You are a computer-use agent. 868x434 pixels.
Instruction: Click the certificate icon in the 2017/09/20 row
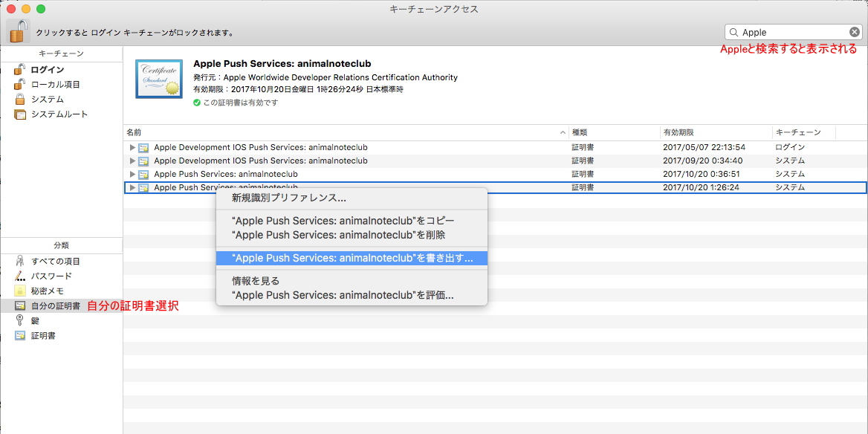[x=143, y=161]
